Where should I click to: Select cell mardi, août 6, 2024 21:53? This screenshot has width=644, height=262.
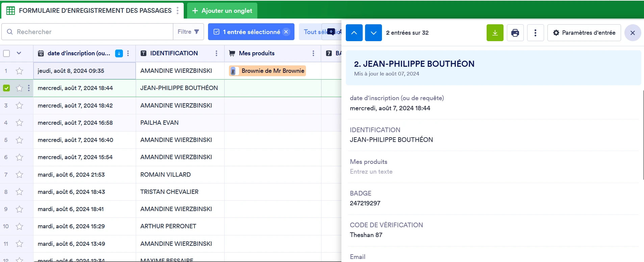click(84, 175)
